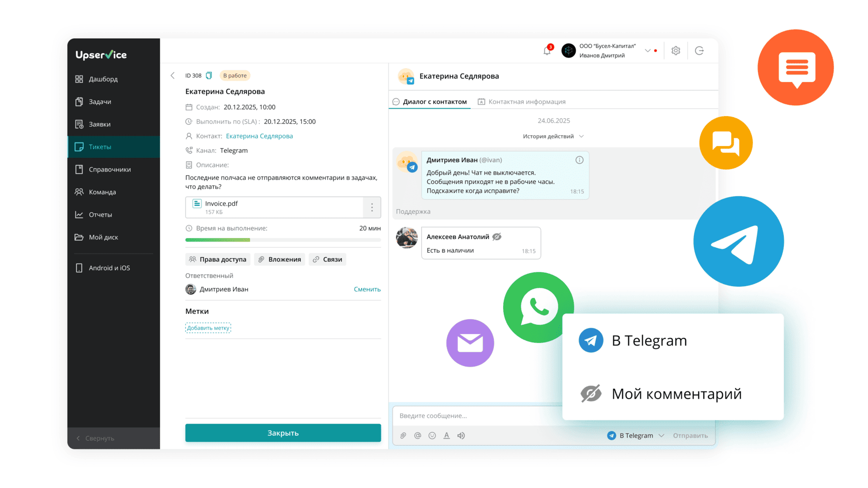Click the large blue Telegram icon
The height and width of the screenshot is (488, 868).
[739, 241]
